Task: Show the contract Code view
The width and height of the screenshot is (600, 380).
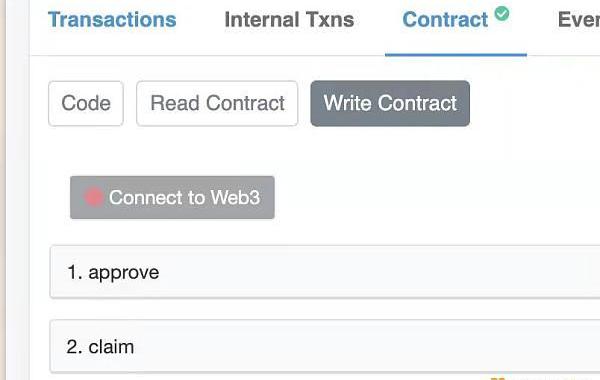Action: pyautogui.click(x=86, y=103)
